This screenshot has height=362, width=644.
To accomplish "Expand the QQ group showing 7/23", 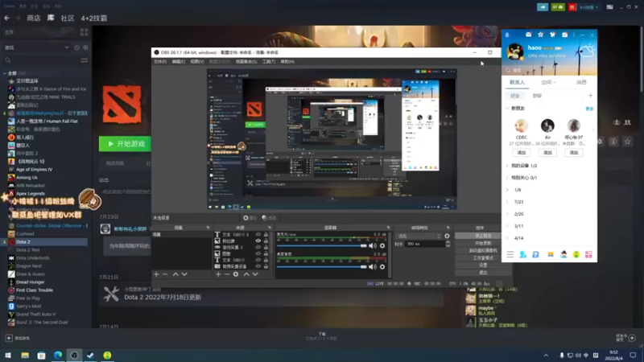I will pos(507,202).
